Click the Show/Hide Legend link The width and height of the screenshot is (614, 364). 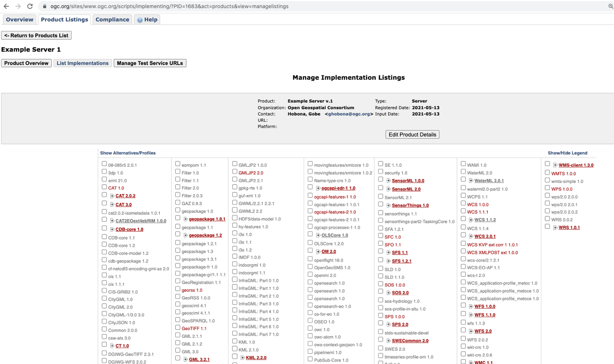pos(568,153)
